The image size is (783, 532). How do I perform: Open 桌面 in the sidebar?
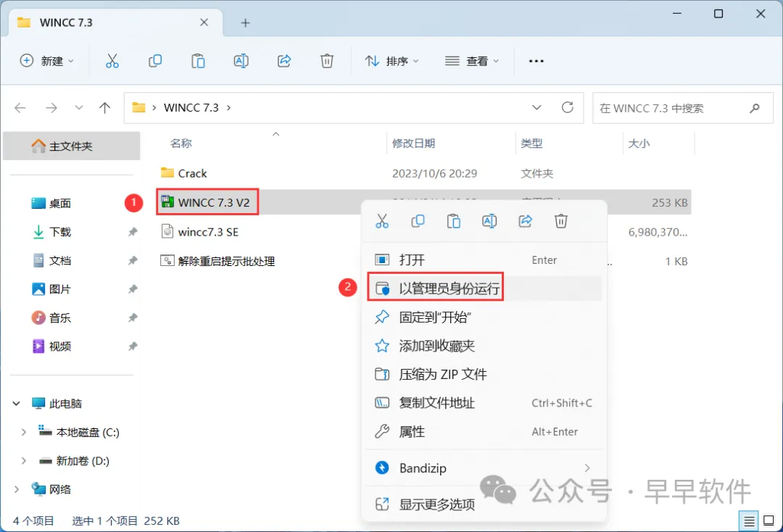(60, 203)
